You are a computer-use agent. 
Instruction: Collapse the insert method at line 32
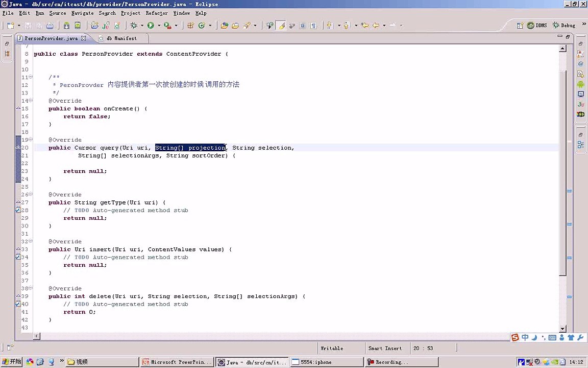[31, 241]
